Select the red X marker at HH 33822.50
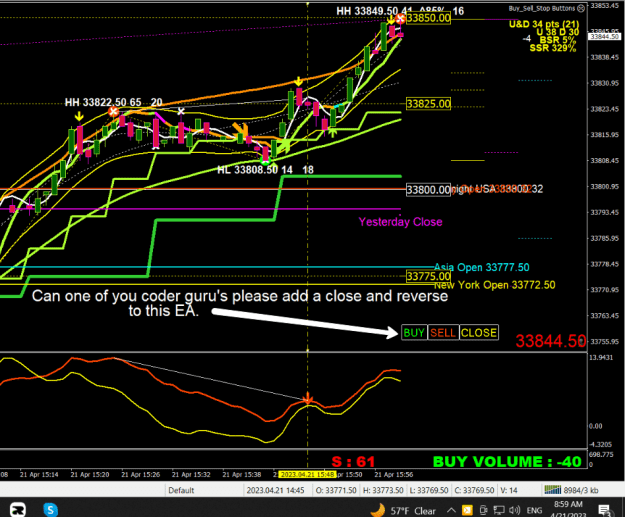 pos(114,112)
